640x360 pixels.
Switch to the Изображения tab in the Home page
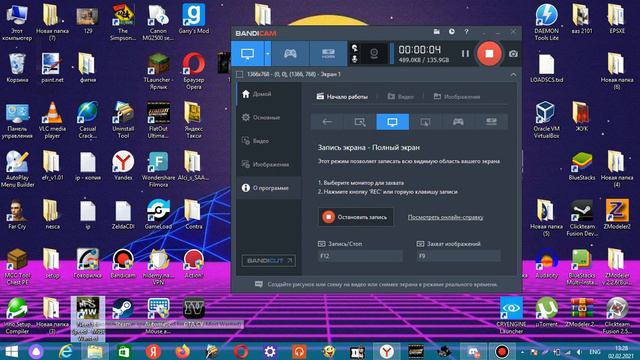pos(457,97)
